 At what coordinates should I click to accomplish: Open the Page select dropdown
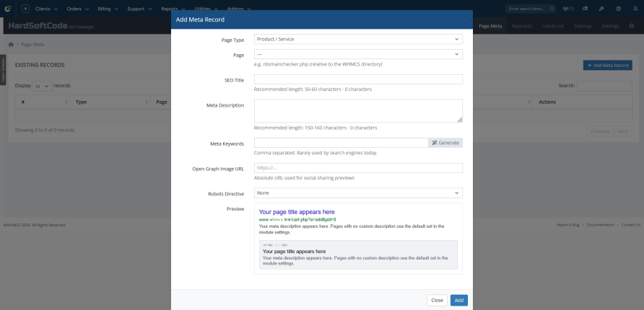coord(358,54)
